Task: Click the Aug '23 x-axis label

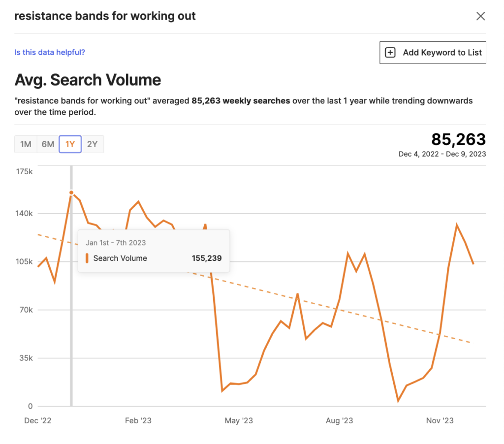Action: (339, 420)
